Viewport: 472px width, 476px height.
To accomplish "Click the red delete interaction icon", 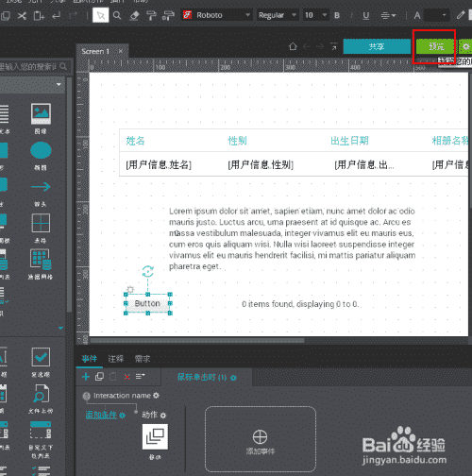I will 126,377.
